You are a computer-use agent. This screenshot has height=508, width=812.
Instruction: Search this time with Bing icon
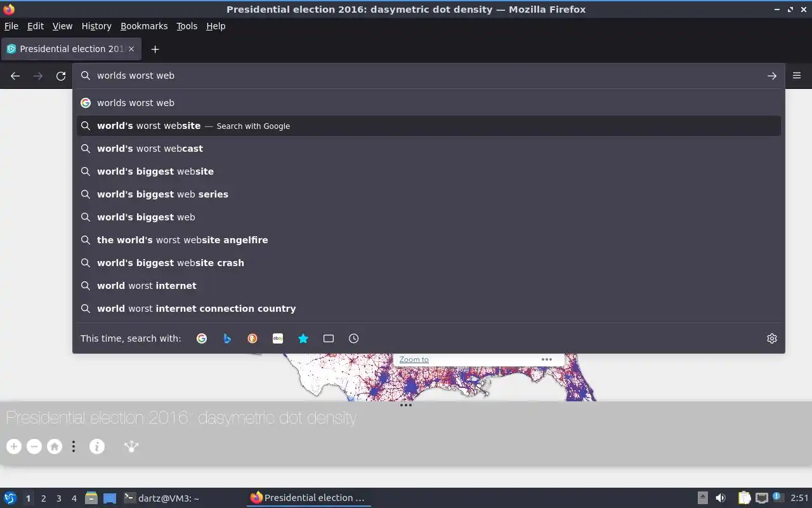point(227,338)
